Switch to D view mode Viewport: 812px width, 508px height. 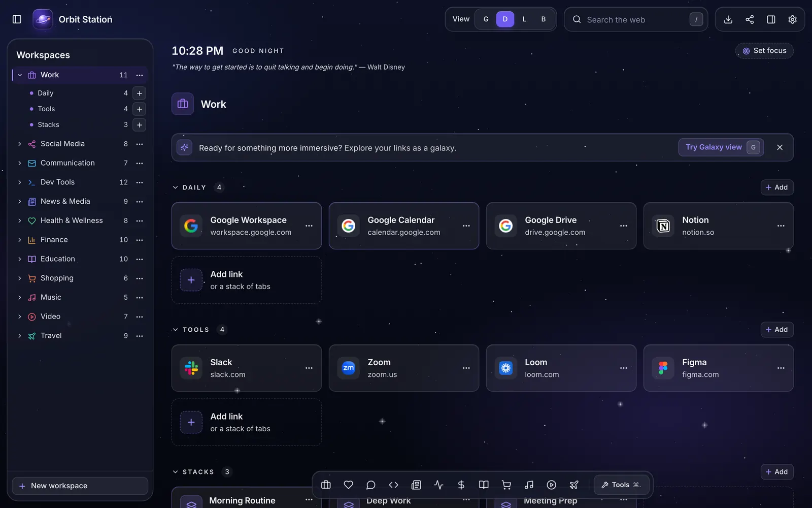click(x=505, y=19)
